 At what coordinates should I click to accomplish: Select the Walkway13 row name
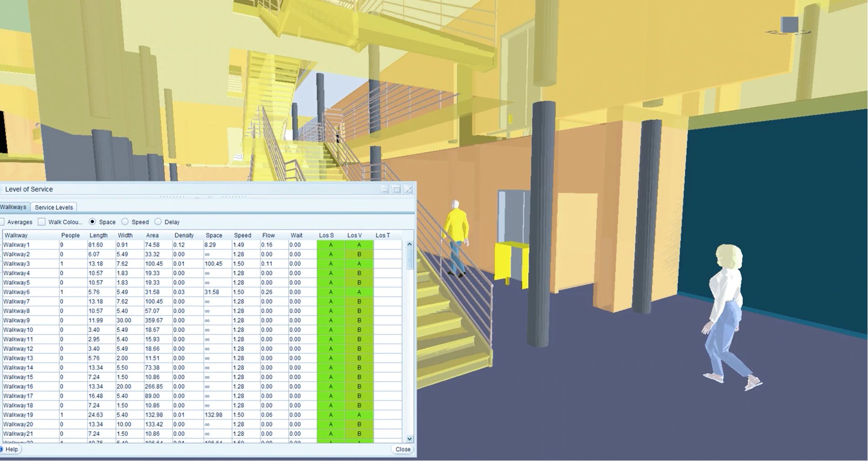click(18, 358)
